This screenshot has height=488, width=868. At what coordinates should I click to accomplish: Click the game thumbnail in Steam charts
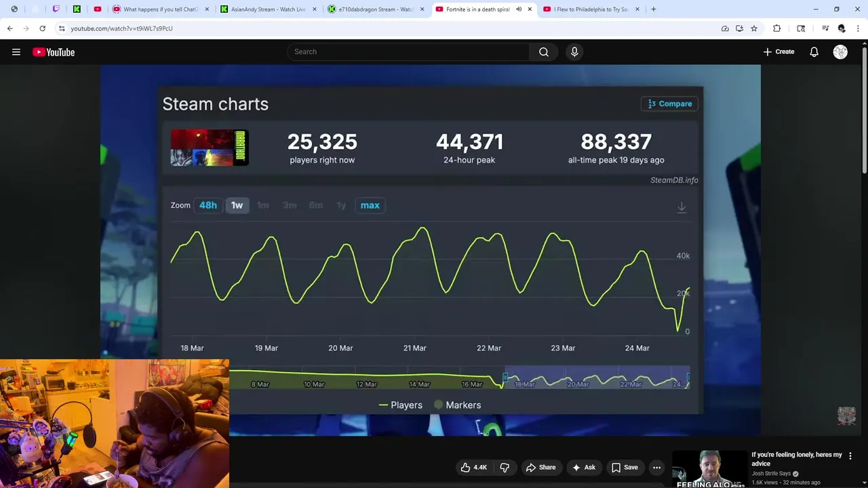(x=210, y=148)
